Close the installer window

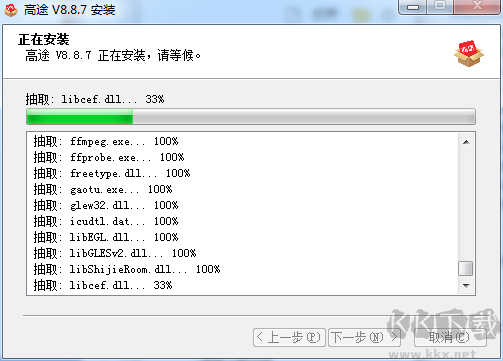[477, 7]
